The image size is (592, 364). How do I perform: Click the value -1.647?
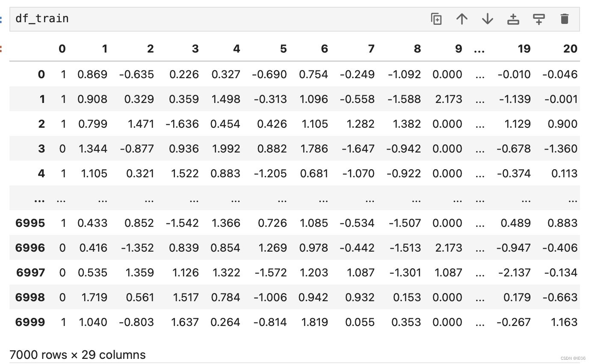click(357, 149)
